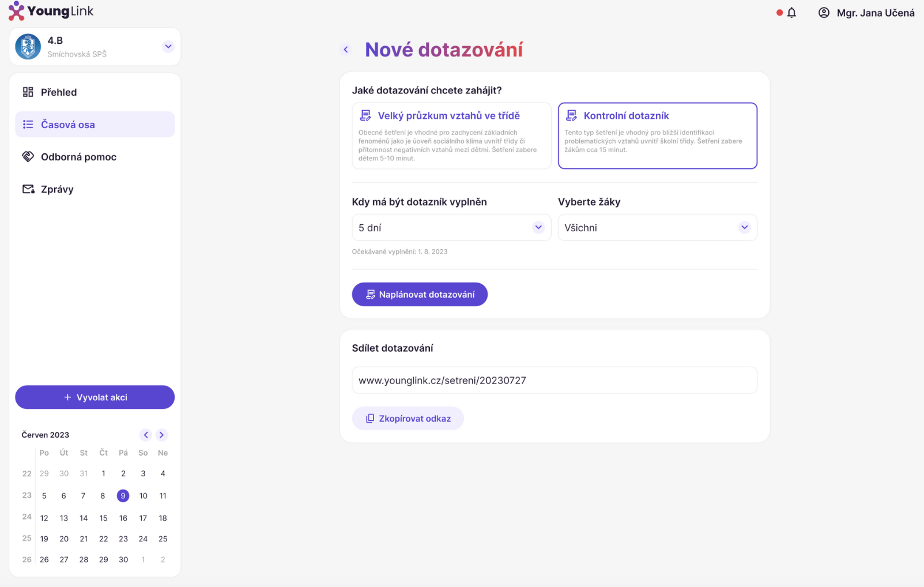The width and height of the screenshot is (924, 587).
Task: Show next month in the calendar
Action: [x=161, y=435]
